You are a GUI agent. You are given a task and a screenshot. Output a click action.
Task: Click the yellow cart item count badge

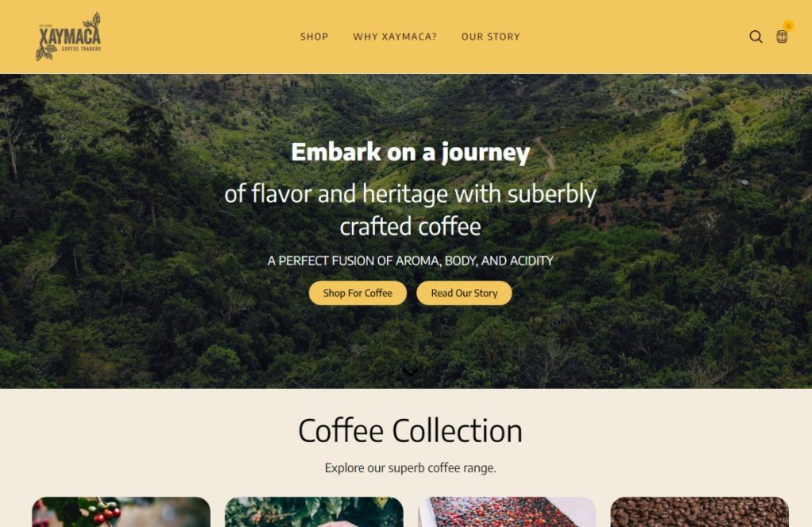tap(788, 25)
